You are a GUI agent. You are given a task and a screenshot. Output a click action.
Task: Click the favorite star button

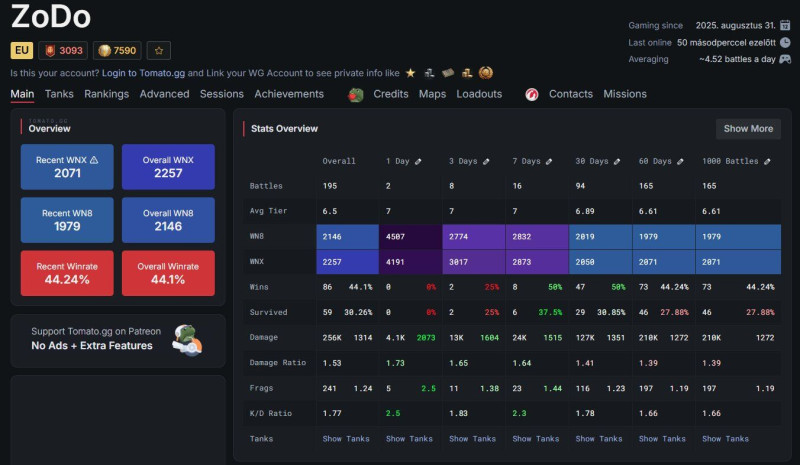coord(158,50)
